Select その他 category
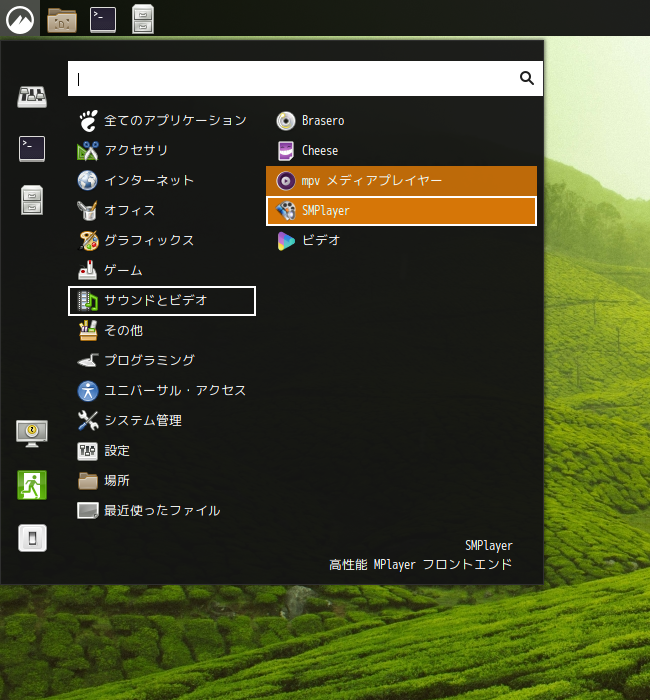Screen dimensions: 650x700 pos(162,330)
